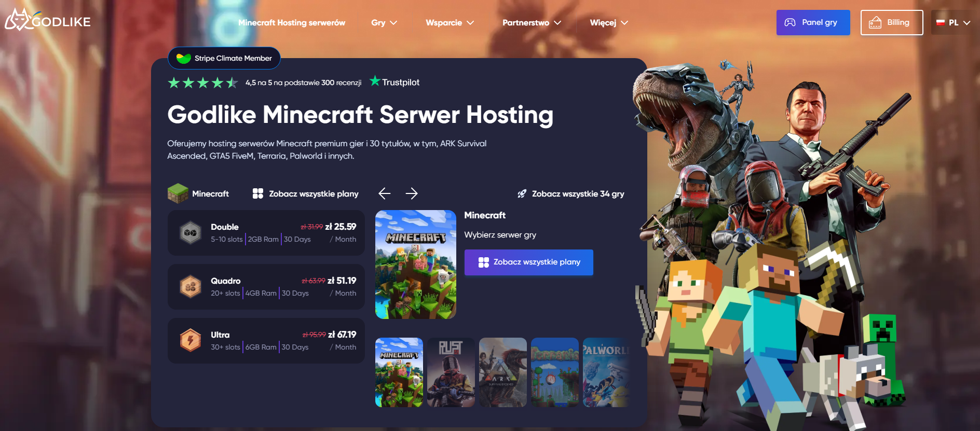Expand the Wsparcie dropdown menu
980x431 pixels.
(x=450, y=23)
